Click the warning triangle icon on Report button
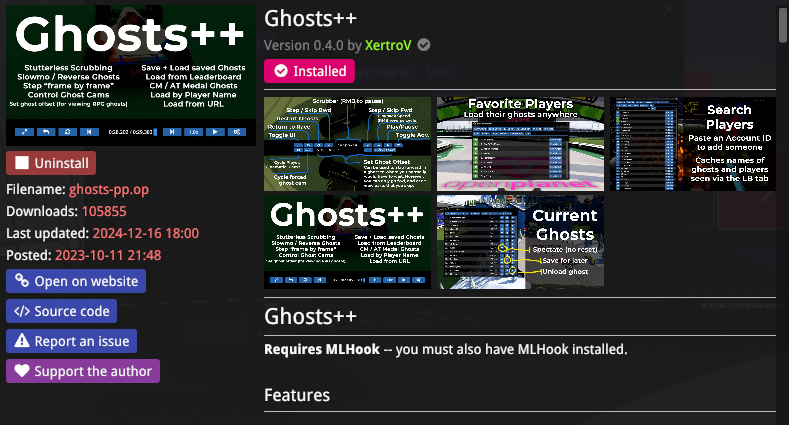The width and height of the screenshot is (789, 425). (21, 341)
